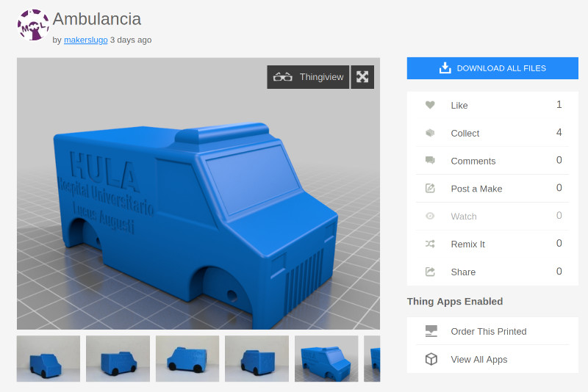The image size is (588, 392).
Task: Toggle Watch with the eye icon
Action: pos(430,217)
